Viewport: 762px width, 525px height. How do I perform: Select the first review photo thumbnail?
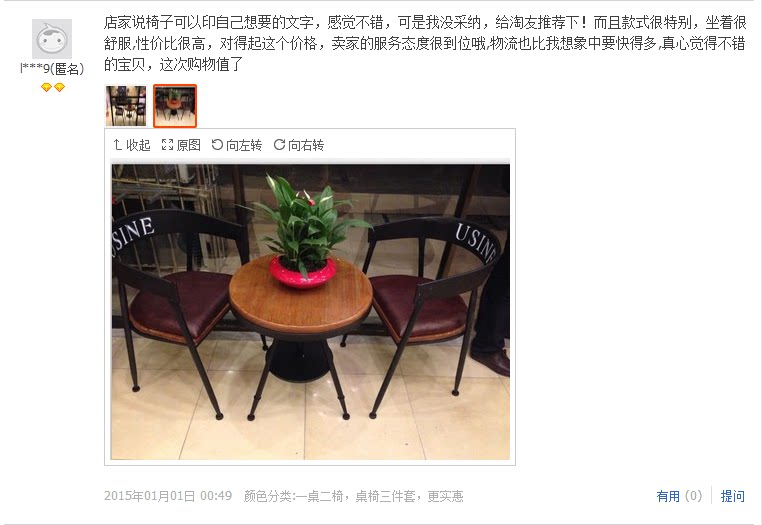126,105
